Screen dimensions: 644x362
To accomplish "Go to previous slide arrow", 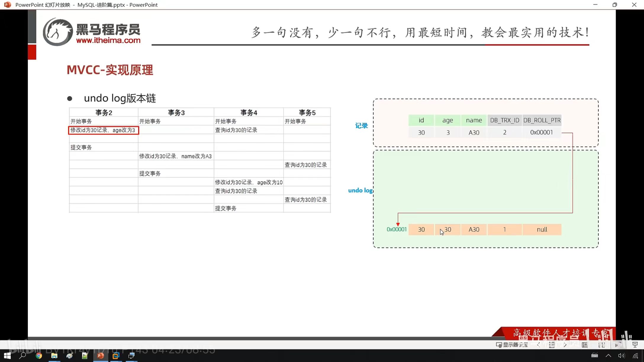I will 538,345.
